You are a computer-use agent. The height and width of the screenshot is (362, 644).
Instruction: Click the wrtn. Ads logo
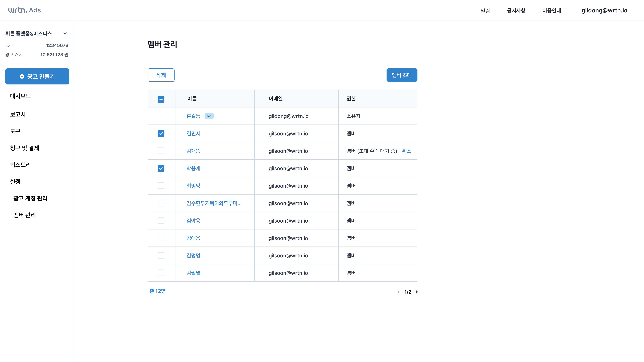24,10
